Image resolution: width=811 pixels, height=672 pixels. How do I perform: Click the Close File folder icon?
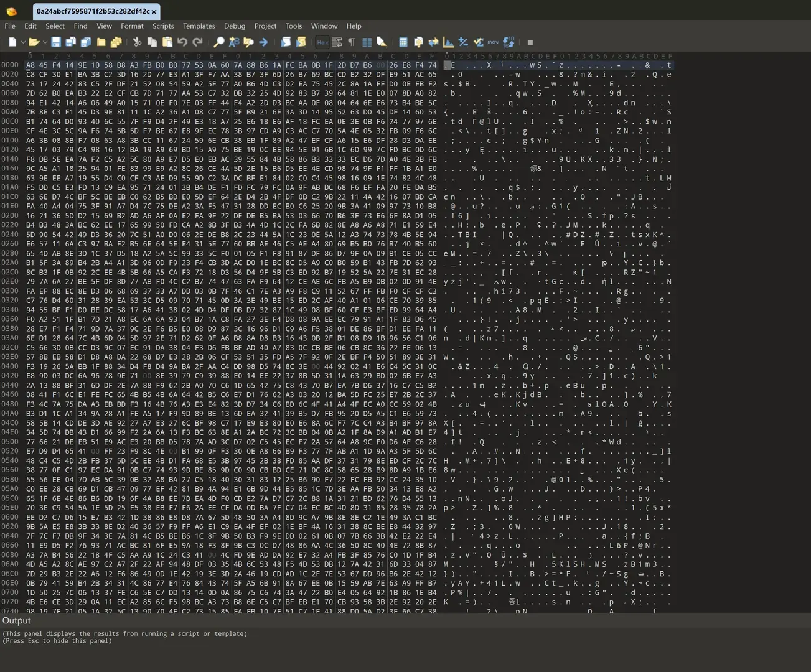pyautogui.click(x=101, y=42)
